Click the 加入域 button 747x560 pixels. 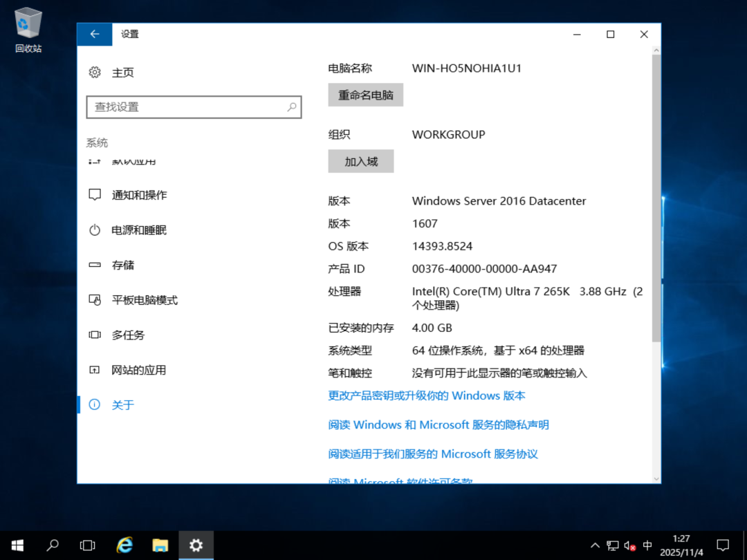tap(360, 161)
